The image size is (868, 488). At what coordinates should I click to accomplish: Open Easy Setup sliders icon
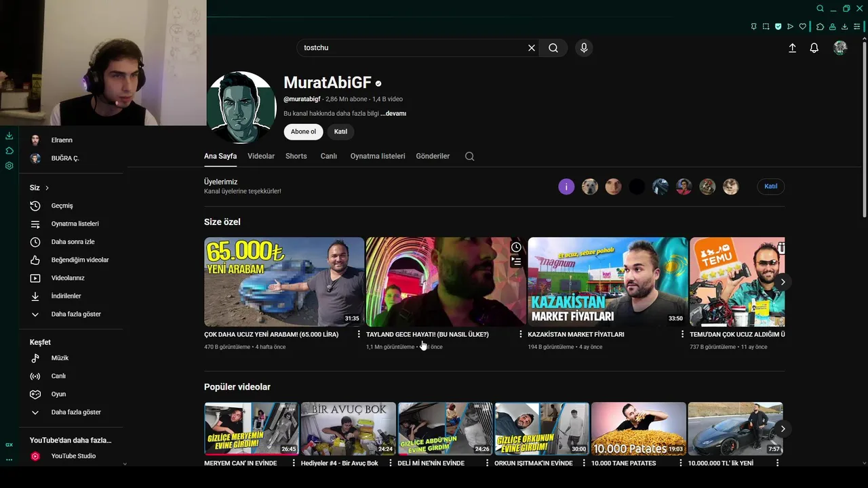859,26
